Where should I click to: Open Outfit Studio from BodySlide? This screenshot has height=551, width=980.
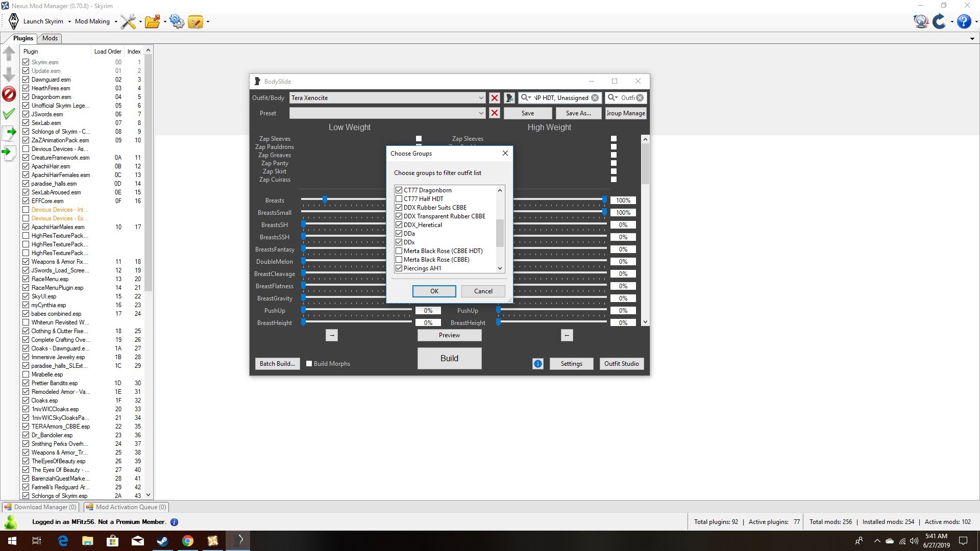(622, 364)
